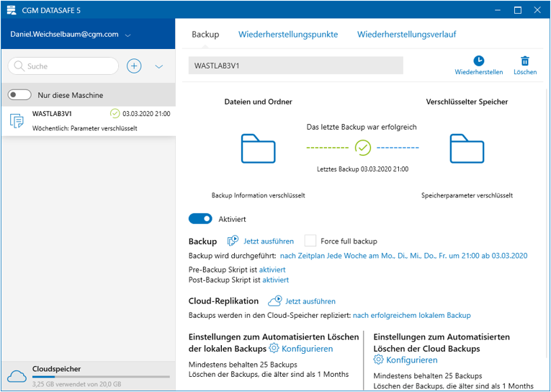The width and height of the screenshot is (551, 392).
Task: Disable the Aktiviert switch
Action: coord(200,218)
